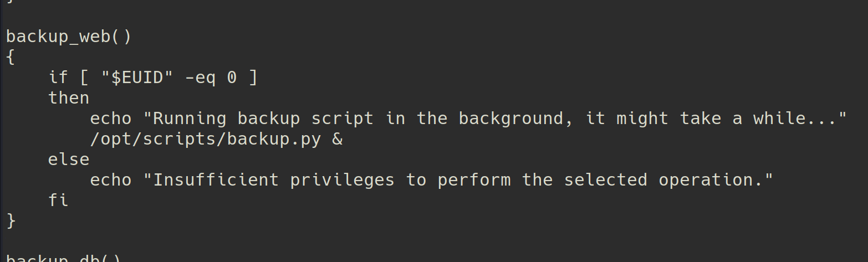Click the opening curly brace
The image size is (868, 262).
click(x=11, y=57)
